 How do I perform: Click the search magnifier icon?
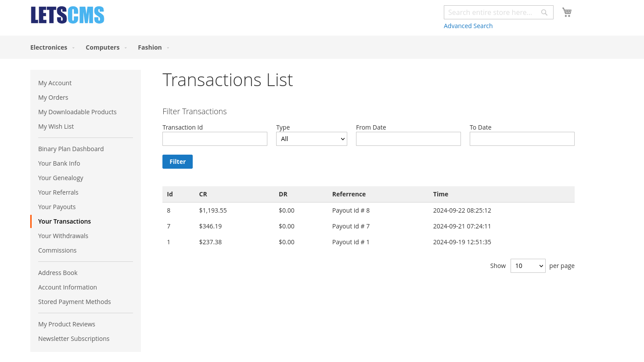click(x=544, y=13)
